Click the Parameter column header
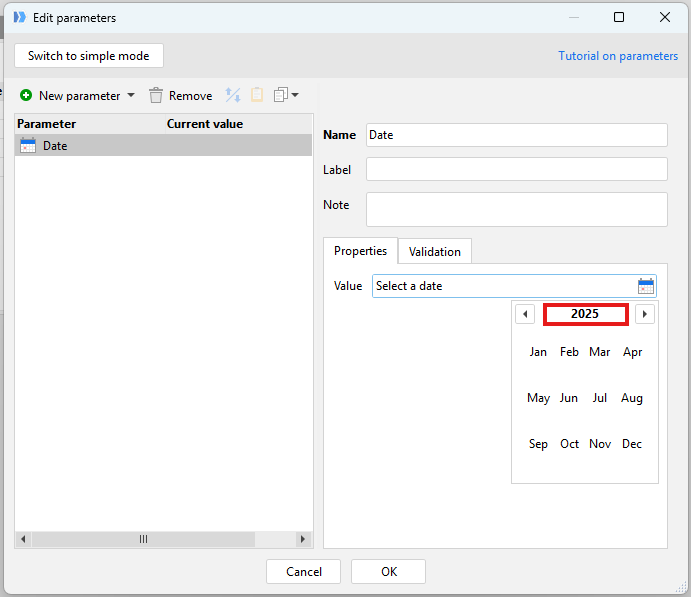The height and width of the screenshot is (597, 691). pos(90,124)
